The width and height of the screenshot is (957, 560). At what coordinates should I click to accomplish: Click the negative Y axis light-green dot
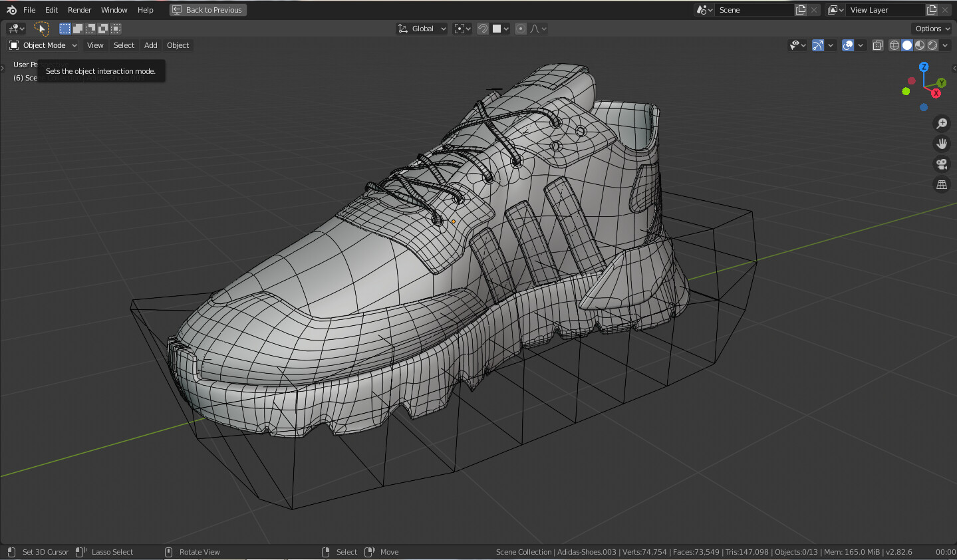click(906, 91)
